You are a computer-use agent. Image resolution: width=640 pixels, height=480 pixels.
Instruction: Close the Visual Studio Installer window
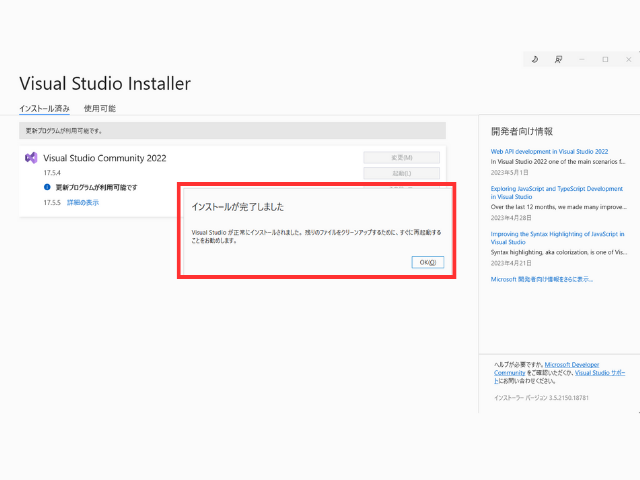click(629, 60)
